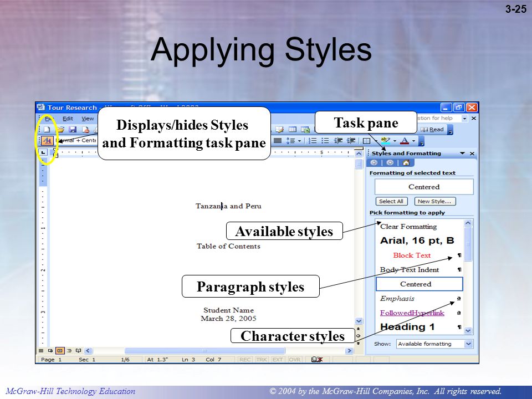The image size is (532, 399).
Task: Switch to Outline view
Action: pyautogui.click(x=69, y=350)
